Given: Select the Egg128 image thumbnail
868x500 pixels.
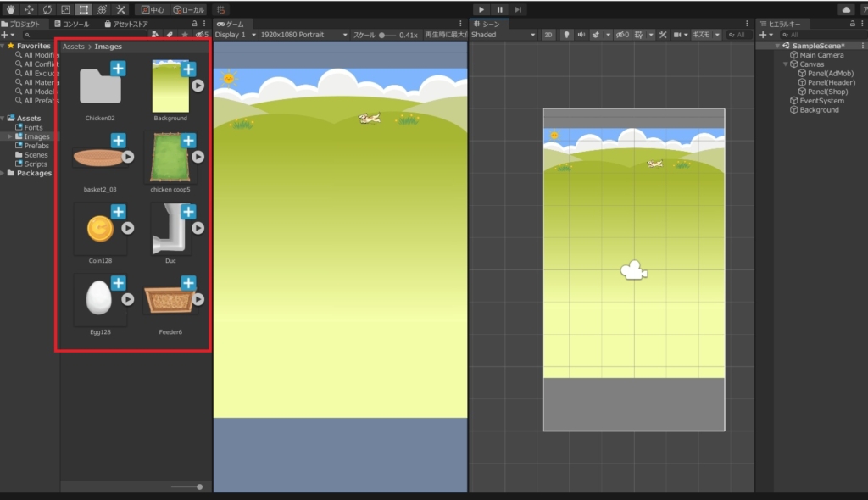Looking at the screenshot, I should (x=100, y=298).
